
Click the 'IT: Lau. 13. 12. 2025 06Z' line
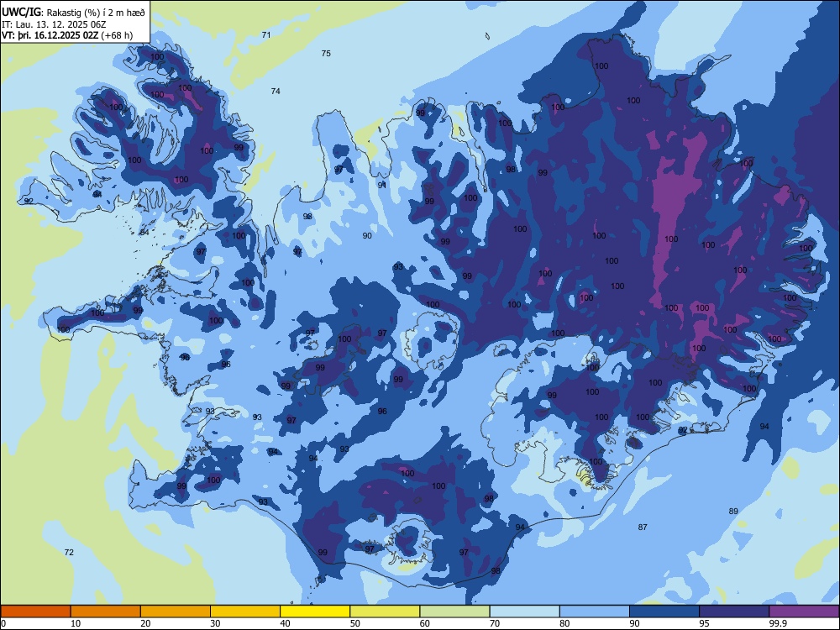click(54, 24)
